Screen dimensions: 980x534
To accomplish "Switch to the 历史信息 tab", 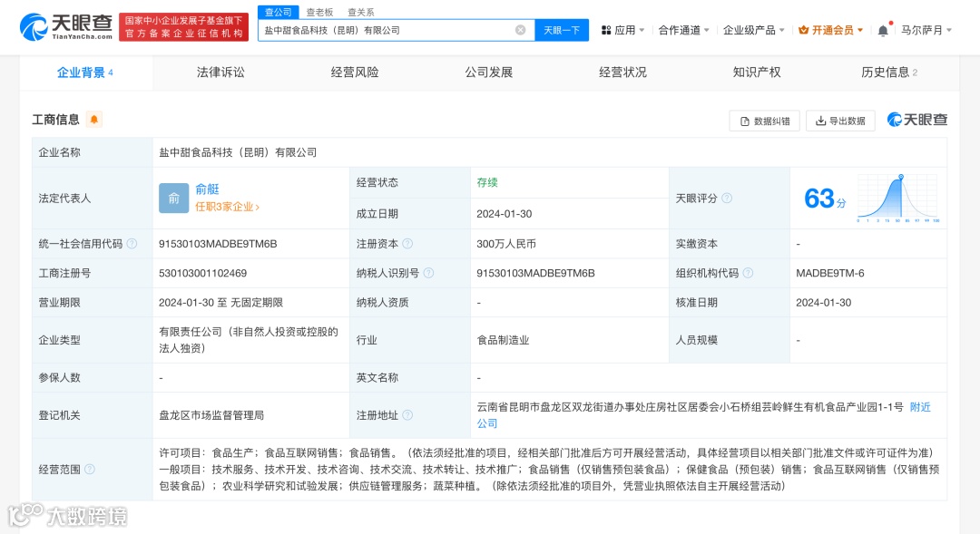I will point(889,73).
